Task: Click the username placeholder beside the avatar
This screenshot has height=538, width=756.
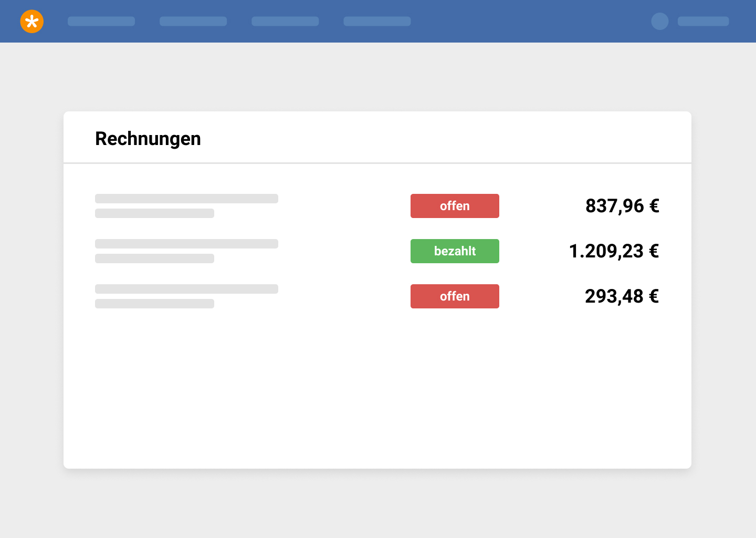Action: 703,22
